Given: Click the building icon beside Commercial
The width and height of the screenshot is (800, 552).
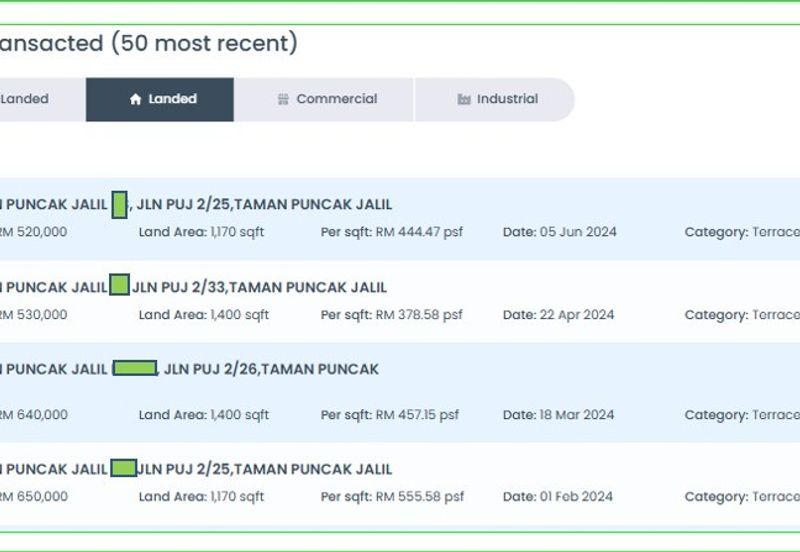Looking at the screenshot, I should [x=283, y=100].
